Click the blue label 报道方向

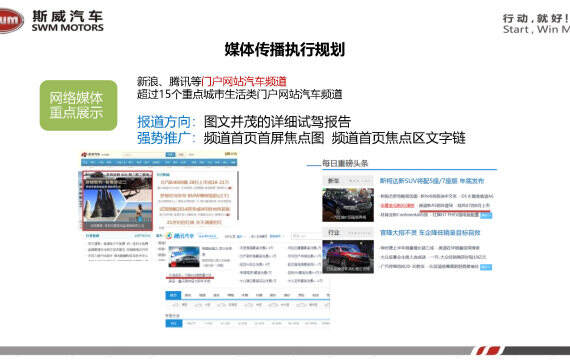coord(164,122)
